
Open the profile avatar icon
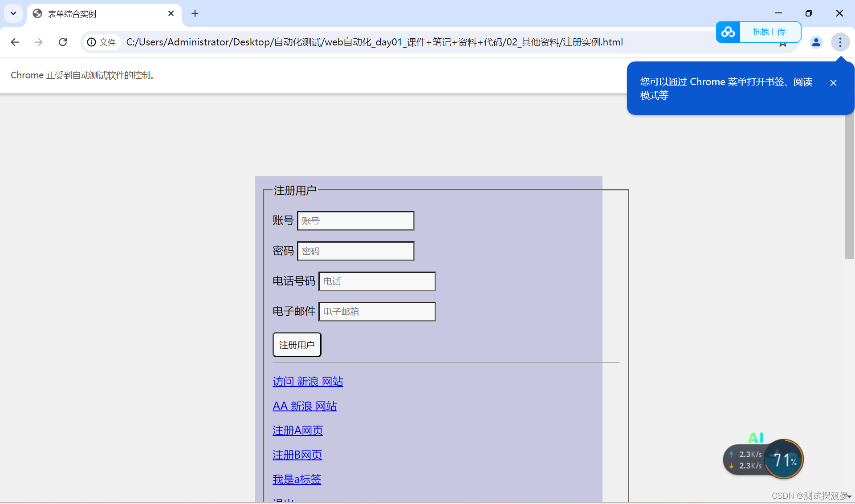point(816,42)
